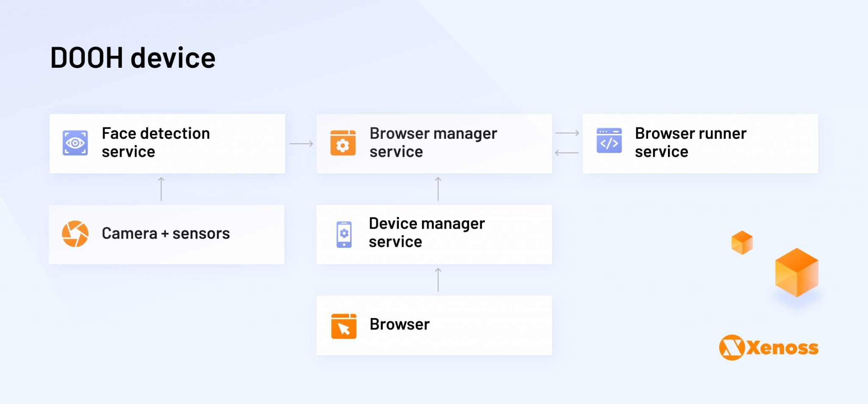
Task: Click the large orange cube graphic
Action: [x=796, y=272]
